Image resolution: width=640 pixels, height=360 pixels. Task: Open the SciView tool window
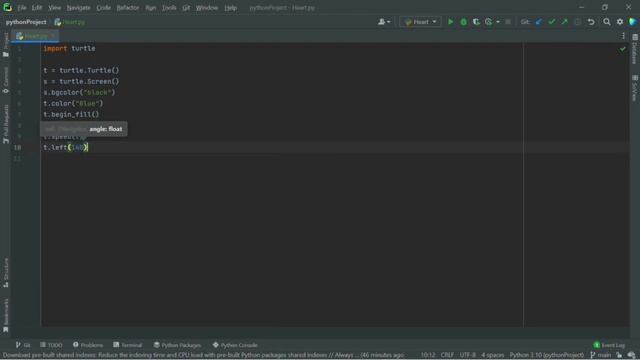[x=635, y=88]
